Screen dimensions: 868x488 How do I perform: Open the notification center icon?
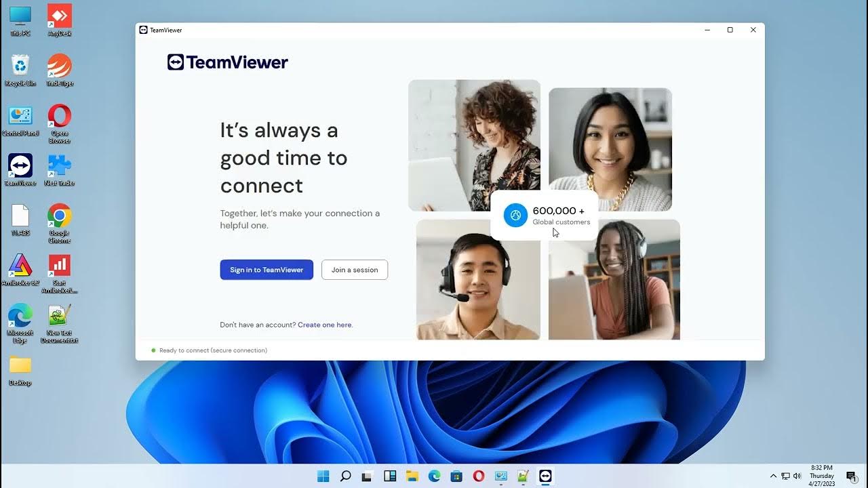(851, 476)
